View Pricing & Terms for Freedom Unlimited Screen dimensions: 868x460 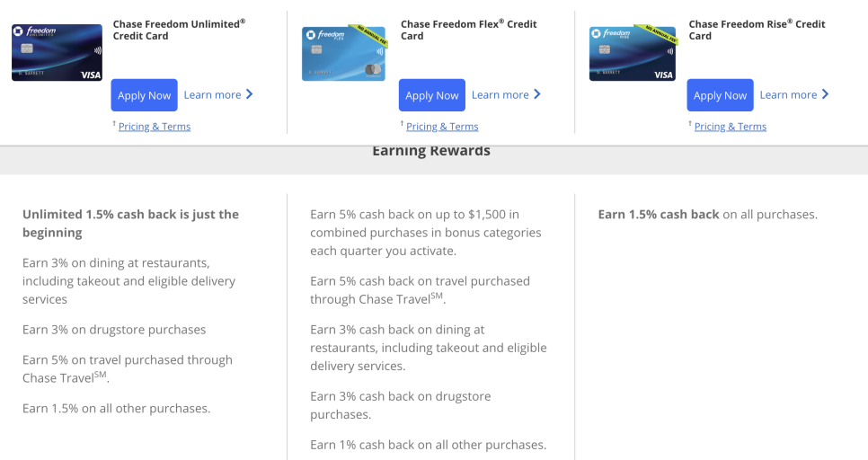155,126
